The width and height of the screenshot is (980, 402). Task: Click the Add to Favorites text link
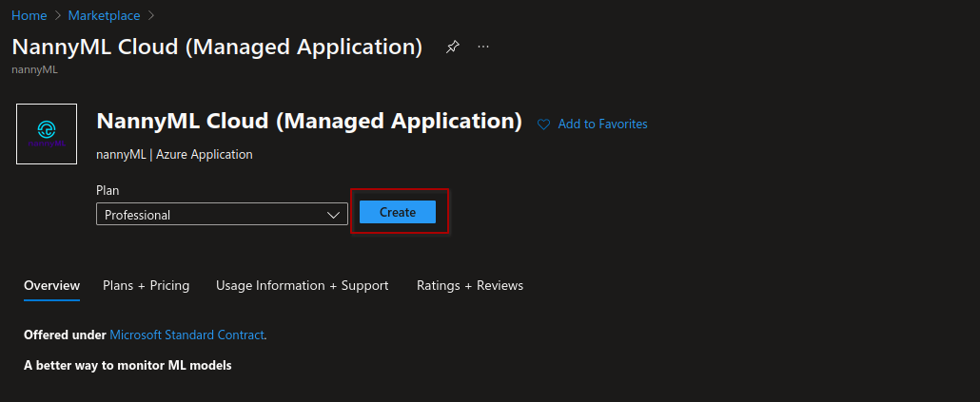point(602,124)
